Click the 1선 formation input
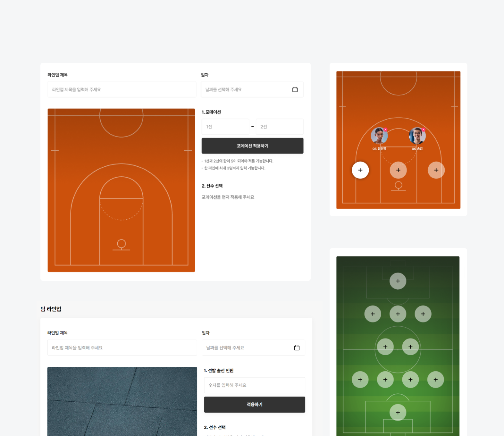 click(x=225, y=127)
